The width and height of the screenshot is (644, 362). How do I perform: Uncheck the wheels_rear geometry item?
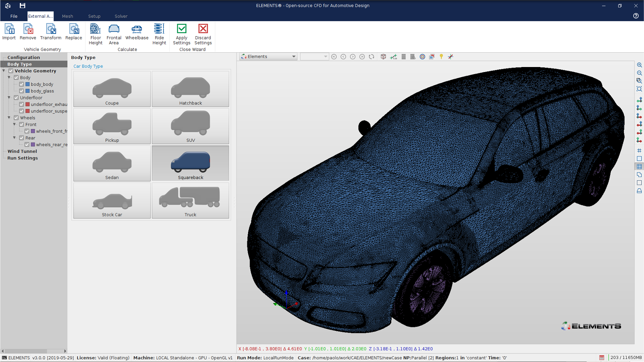27,144
